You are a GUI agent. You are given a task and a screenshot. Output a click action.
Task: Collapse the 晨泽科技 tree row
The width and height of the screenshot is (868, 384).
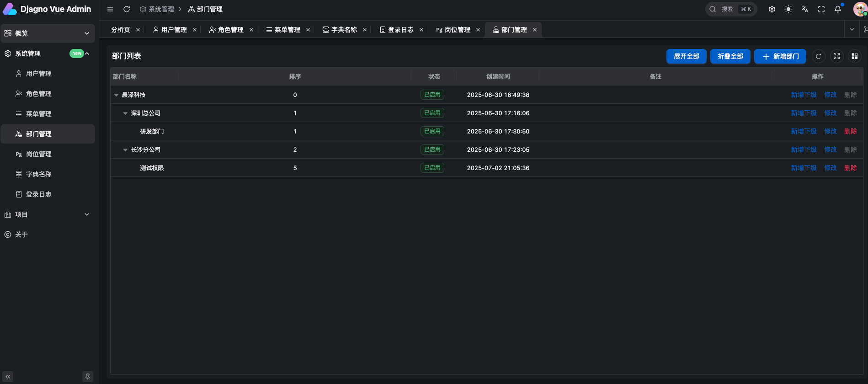point(116,95)
